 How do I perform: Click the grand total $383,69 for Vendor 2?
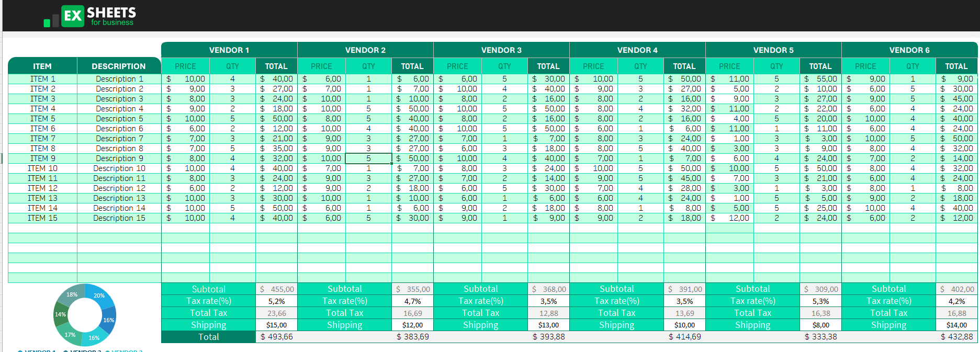(412, 337)
